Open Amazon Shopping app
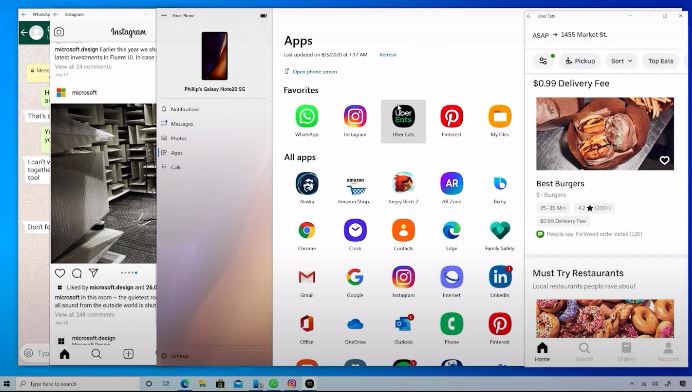 tap(355, 186)
